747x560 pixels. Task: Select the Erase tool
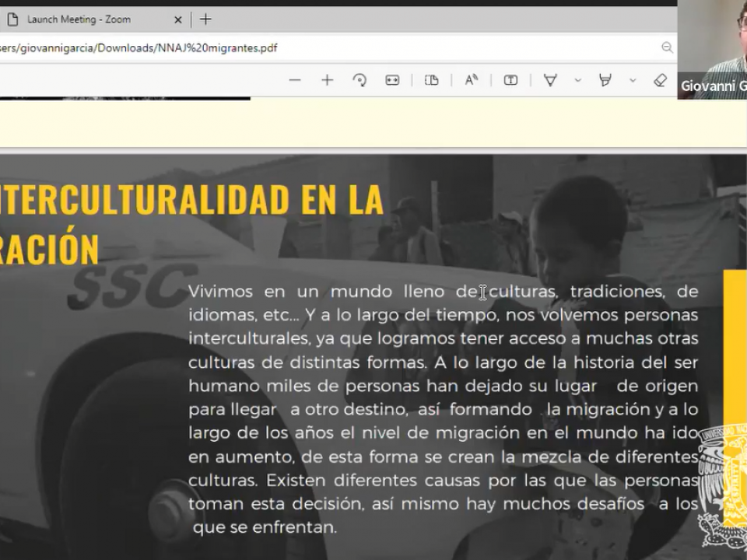point(661,80)
